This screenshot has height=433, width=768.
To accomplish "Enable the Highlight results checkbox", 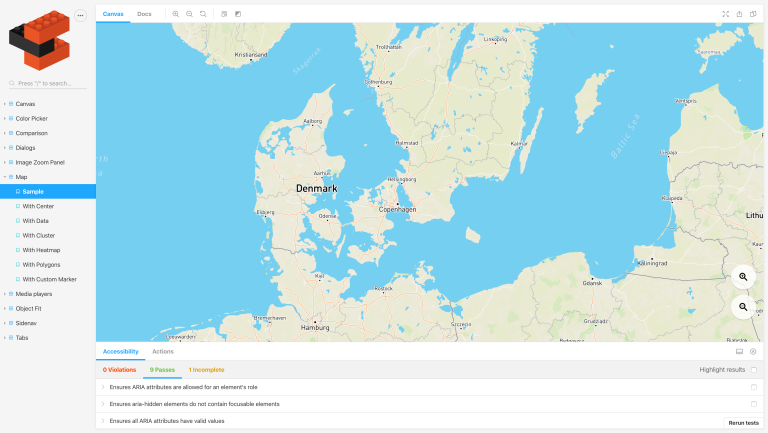I will 754,370.
